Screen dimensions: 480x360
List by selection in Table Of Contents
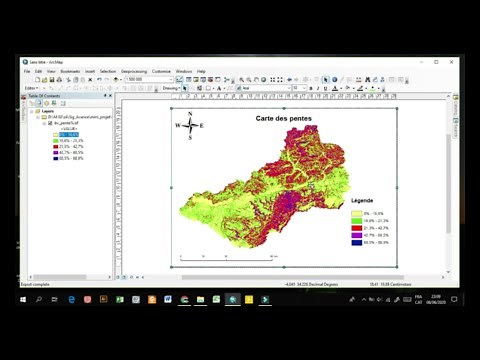coord(54,103)
